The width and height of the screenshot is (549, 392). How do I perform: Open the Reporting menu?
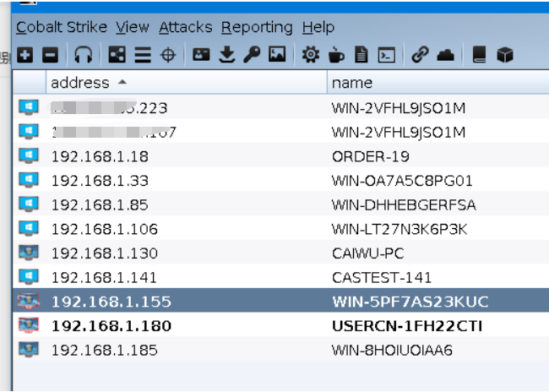click(x=257, y=28)
